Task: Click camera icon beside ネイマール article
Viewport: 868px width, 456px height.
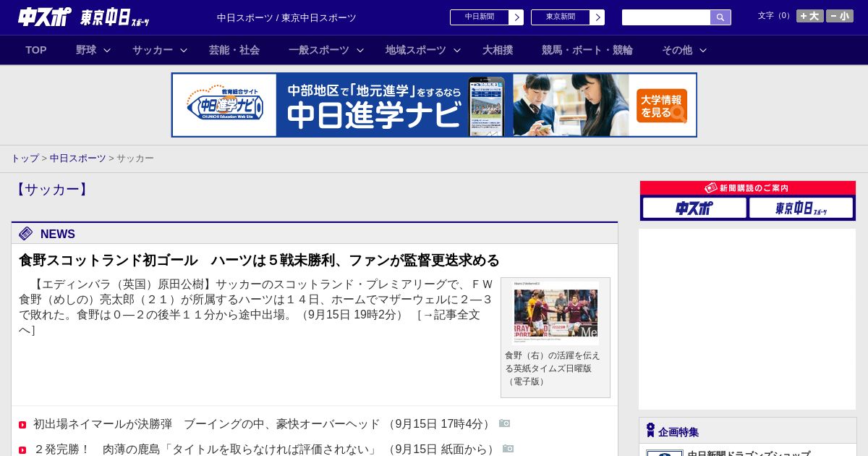Action: point(505,423)
